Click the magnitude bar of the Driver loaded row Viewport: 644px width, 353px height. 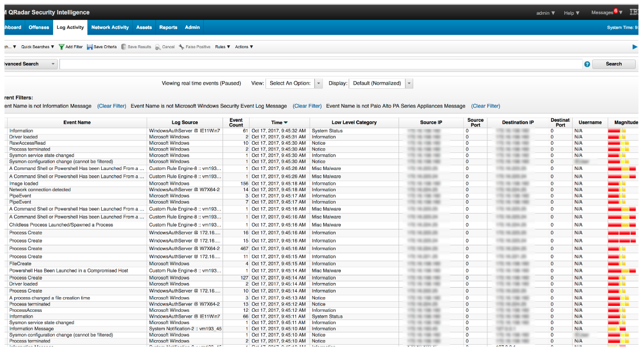pos(618,137)
